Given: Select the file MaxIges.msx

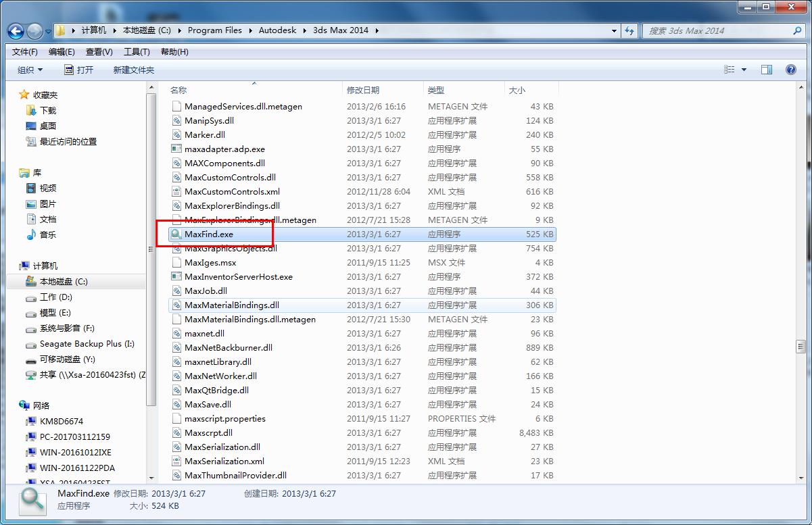Looking at the screenshot, I should click(362, 262).
